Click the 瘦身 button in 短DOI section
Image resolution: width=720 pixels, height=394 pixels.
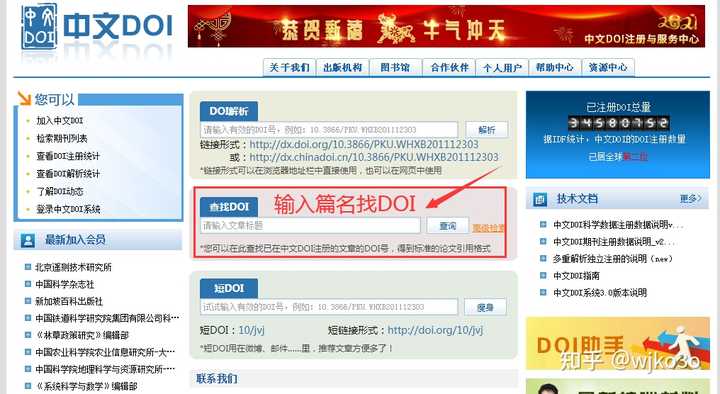[x=485, y=307]
